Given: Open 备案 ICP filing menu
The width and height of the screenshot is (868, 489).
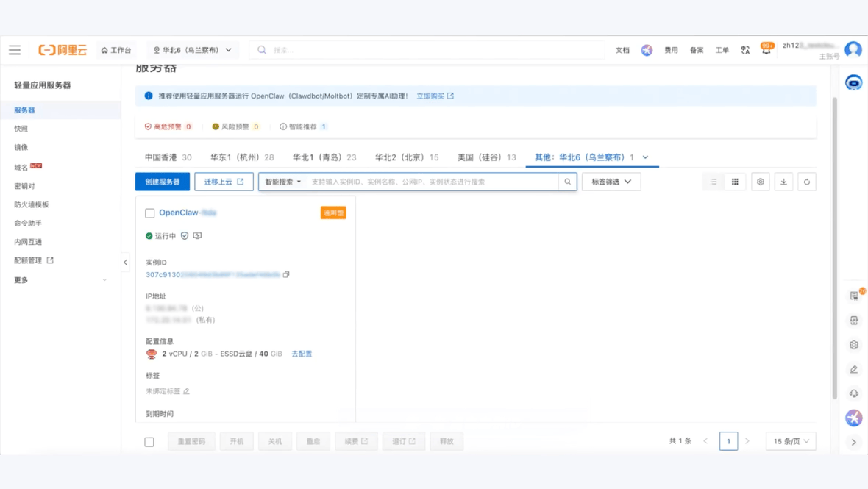Looking at the screenshot, I should point(697,50).
